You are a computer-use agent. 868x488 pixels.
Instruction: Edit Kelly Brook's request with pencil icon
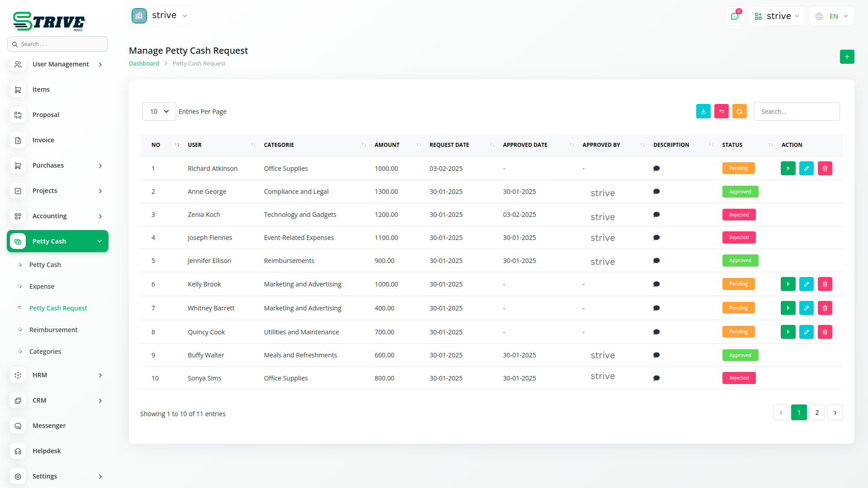coord(806,284)
